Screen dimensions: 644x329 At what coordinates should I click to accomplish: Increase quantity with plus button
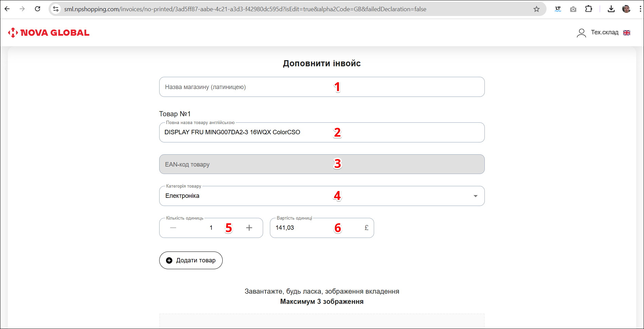coord(249,228)
